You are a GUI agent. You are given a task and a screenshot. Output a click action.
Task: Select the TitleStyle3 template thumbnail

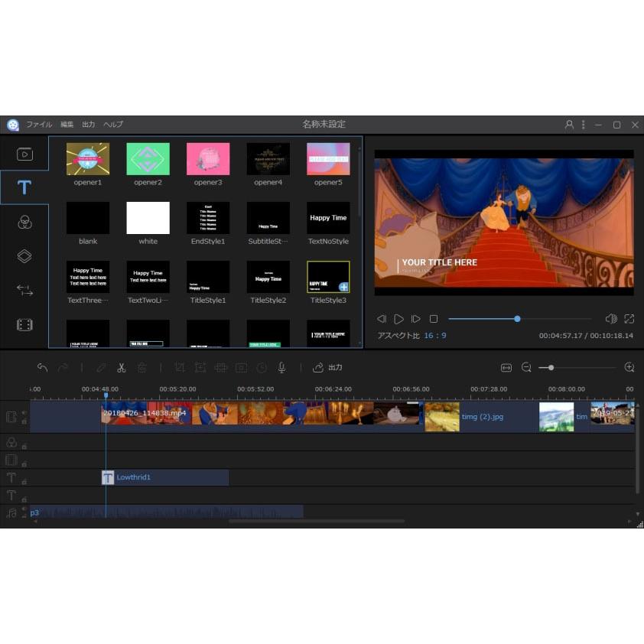click(x=327, y=277)
